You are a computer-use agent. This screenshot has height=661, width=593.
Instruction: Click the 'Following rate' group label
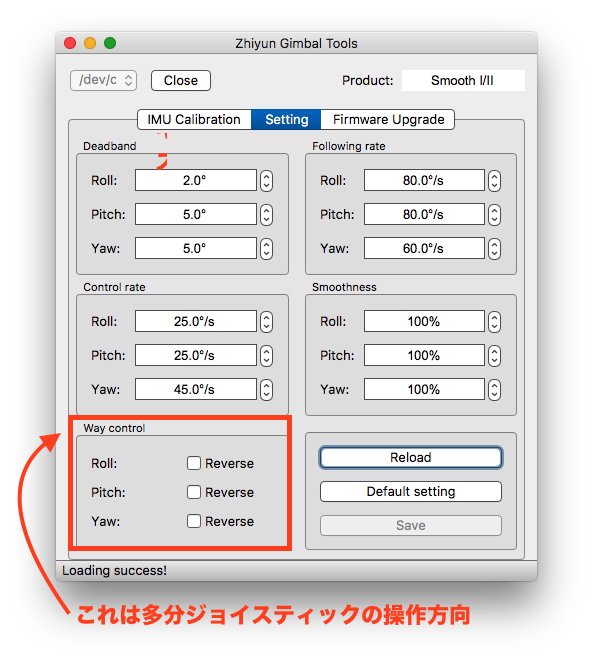pyautogui.click(x=349, y=146)
